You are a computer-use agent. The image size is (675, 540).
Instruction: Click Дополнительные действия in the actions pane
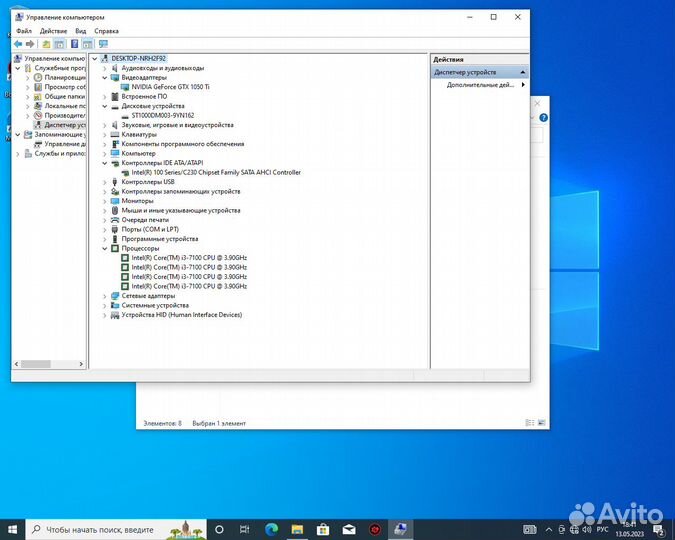480,85
